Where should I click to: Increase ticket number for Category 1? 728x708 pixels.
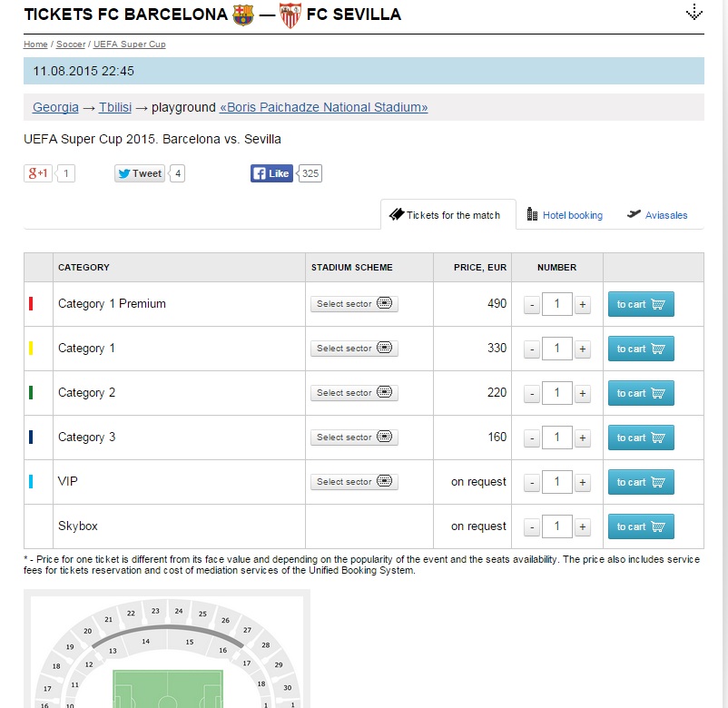pyautogui.click(x=583, y=349)
